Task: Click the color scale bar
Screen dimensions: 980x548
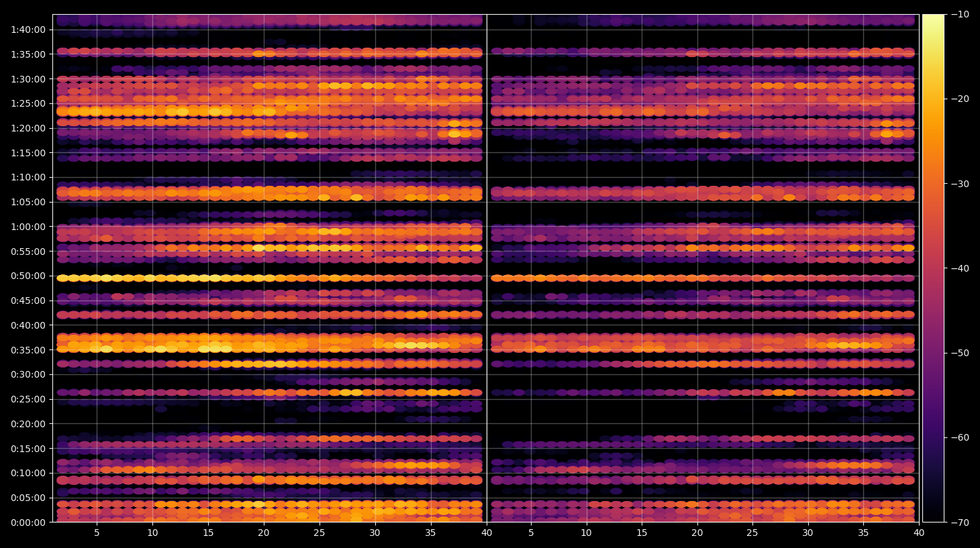Action: click(933, 268)
